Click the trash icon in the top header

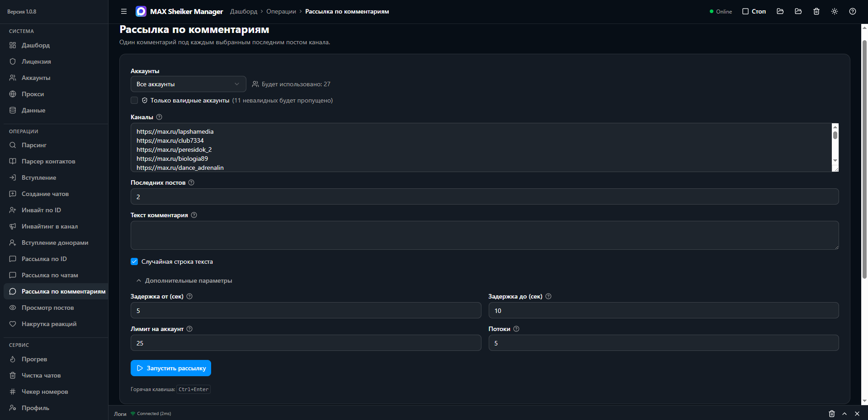click(816, 11)
